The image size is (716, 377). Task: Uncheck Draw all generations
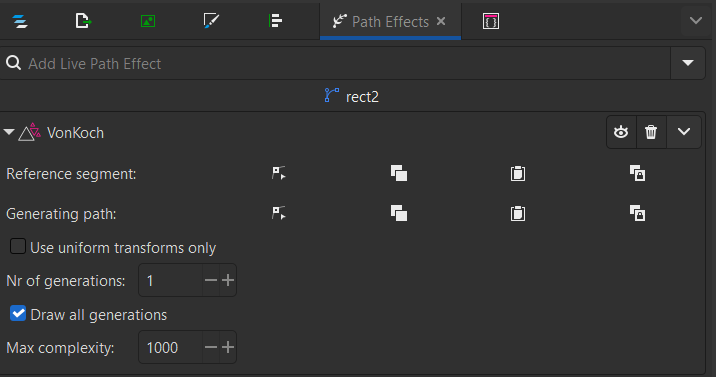tap(18, 314)
